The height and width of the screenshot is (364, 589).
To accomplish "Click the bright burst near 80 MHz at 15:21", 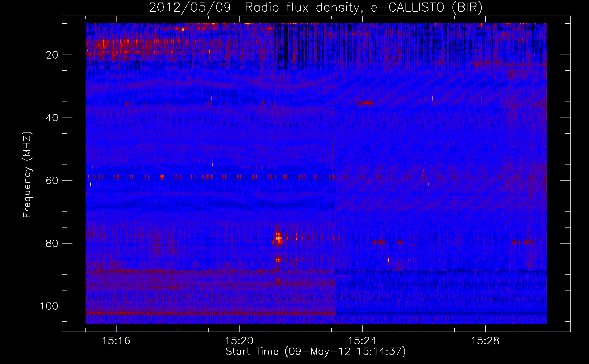I will tap(278, 238).
